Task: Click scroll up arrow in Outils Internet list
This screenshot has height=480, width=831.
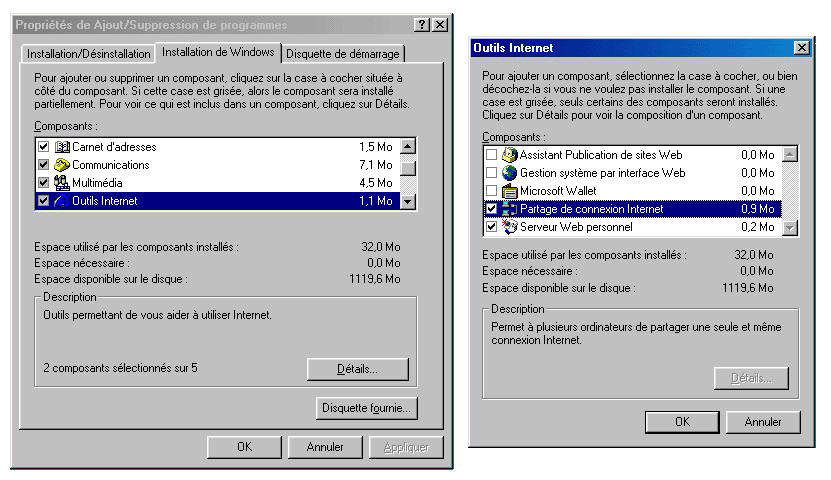Action: (790, 154)
